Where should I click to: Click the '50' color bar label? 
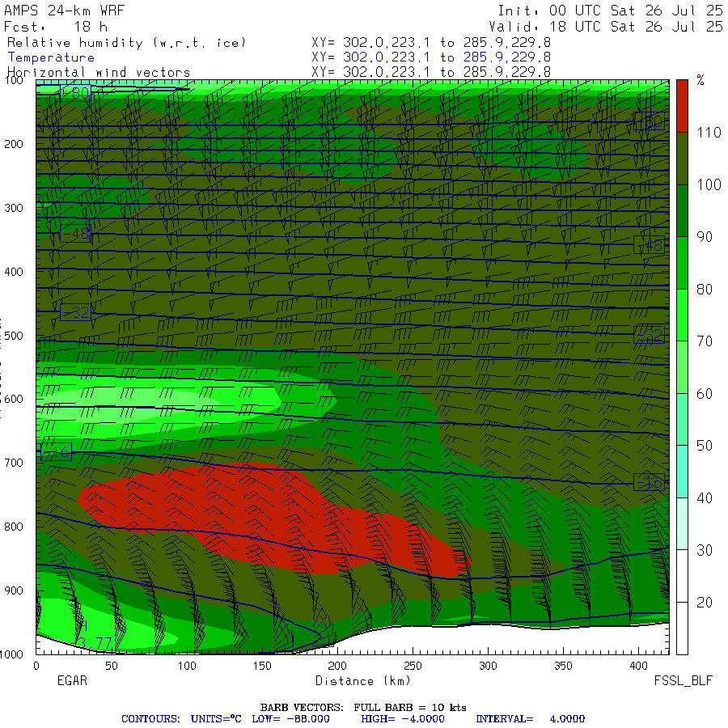coord(705,446)
